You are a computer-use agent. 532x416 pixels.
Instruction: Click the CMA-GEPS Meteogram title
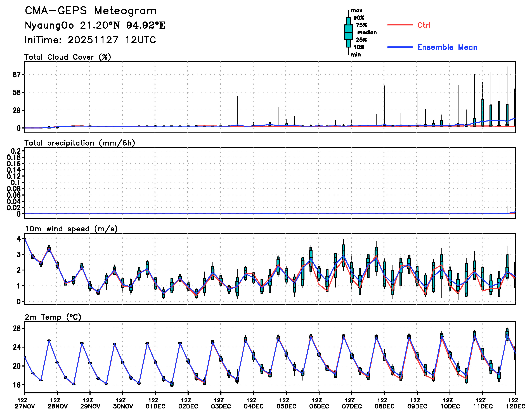point(91,11)
